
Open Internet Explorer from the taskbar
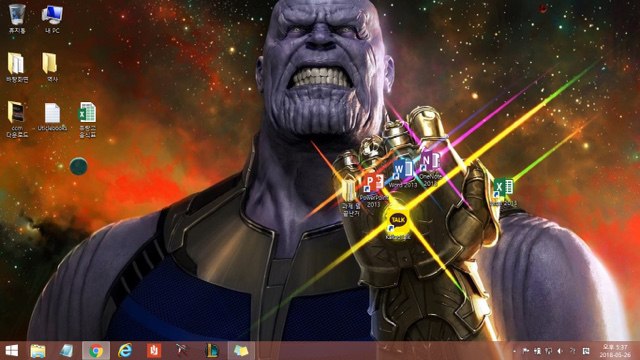125,351
